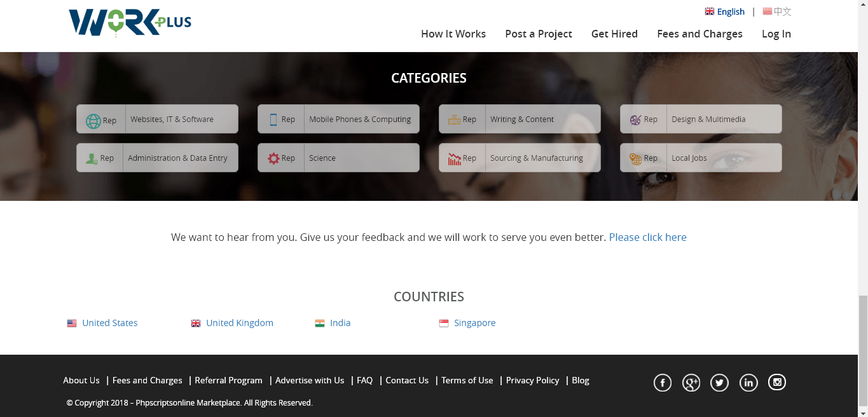Viewport: 868px width, 417px height.
Task: Click the flag beside 中文
Action: point(768,11)
